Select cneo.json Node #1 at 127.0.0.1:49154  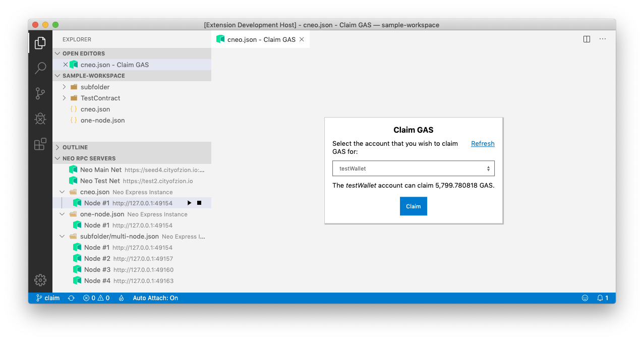coord(132,203)
